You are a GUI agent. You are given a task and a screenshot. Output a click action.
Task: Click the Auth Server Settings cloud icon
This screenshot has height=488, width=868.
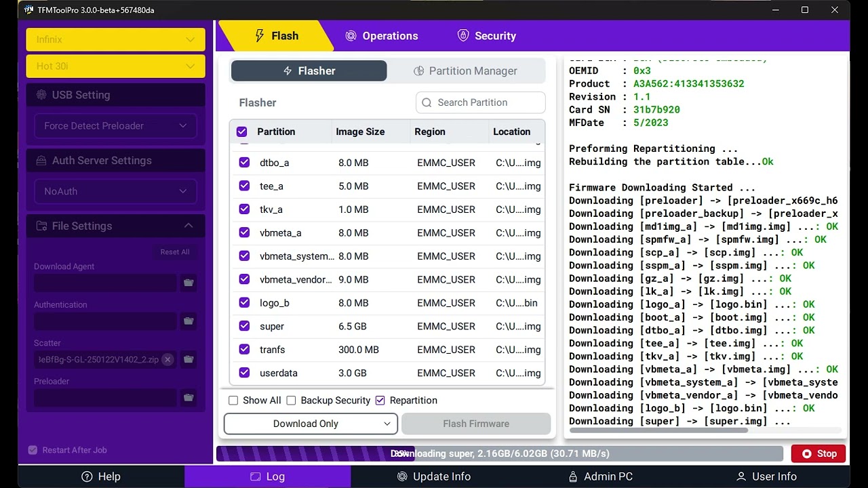pos(41,161)
